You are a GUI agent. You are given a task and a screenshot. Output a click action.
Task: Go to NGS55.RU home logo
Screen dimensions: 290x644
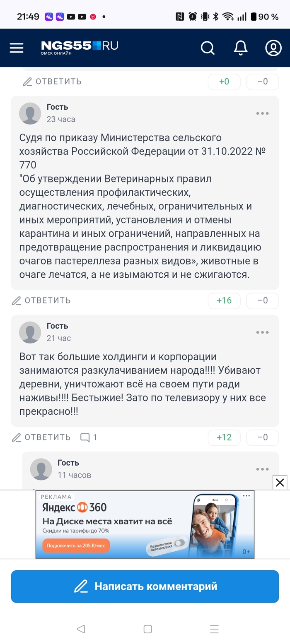pyautogui.click(x=80, y=48)
